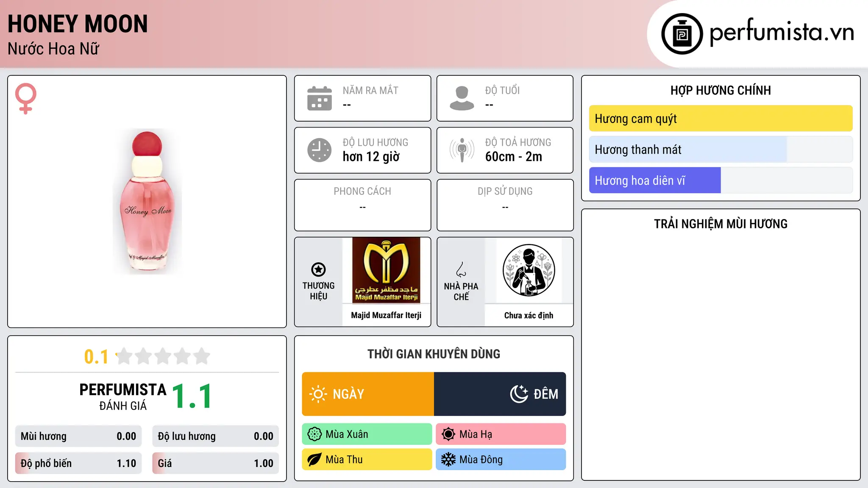The image size is (868, 488).
Task: Click the Mùa Xuân season button
Action: [x=367, y=434]
